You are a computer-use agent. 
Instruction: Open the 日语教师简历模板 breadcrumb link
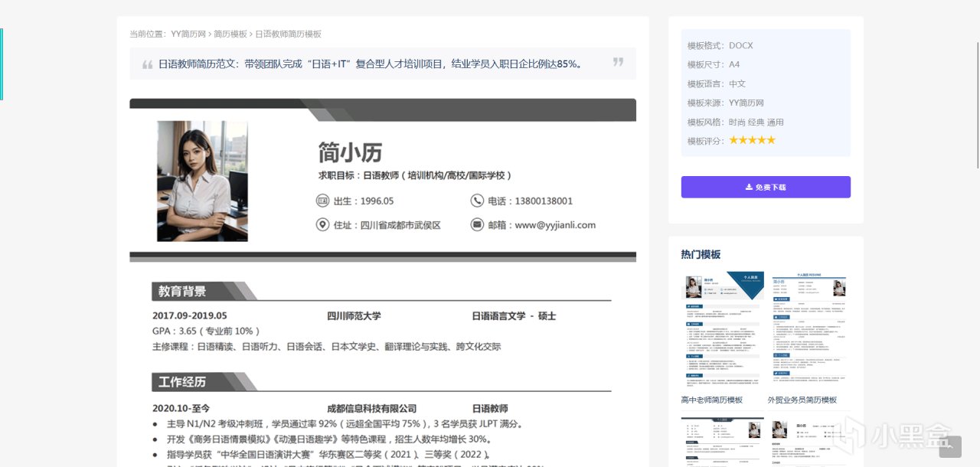tap(288, 34)
